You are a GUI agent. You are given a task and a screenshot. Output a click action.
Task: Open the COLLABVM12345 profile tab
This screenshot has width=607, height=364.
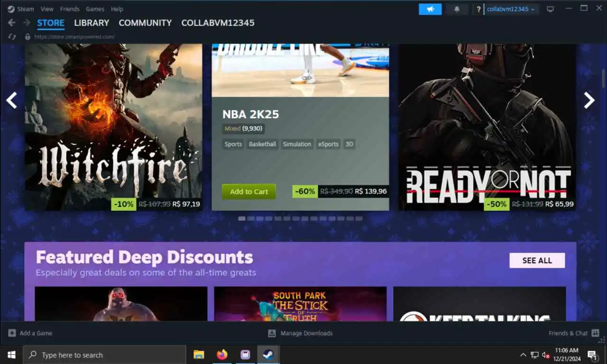pyautogui.click(x=218, y=23)
